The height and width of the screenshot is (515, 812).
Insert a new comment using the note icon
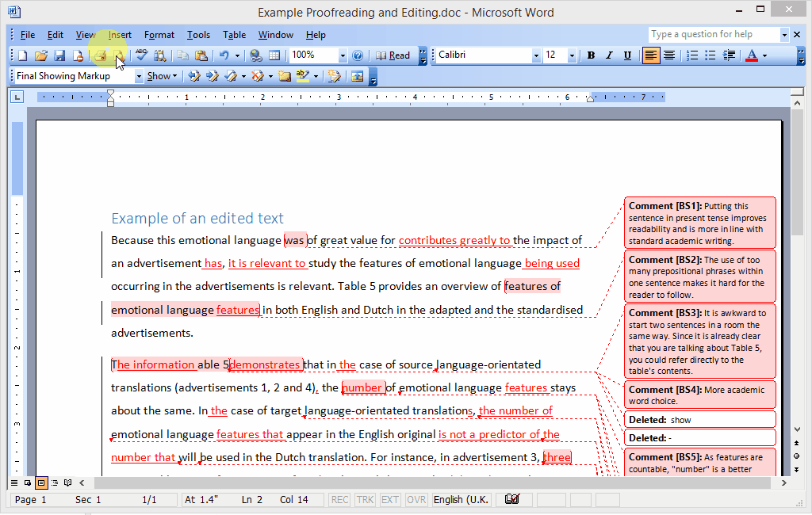point(285,76)
